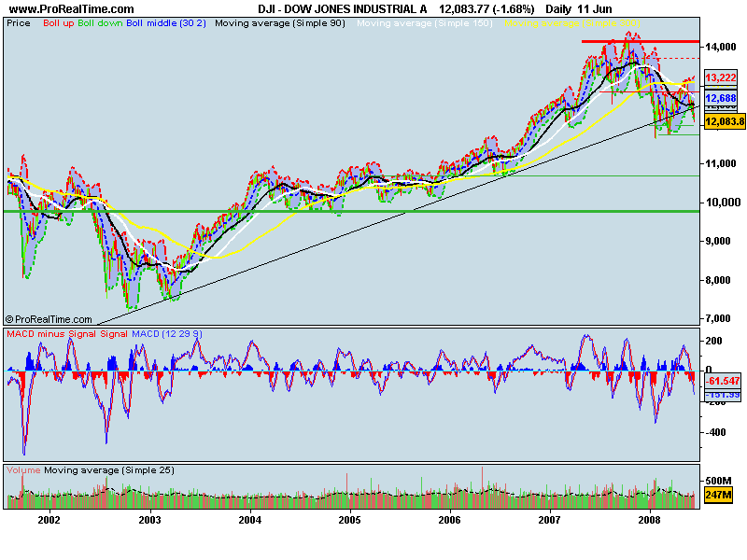Click the © ProRealTime.com copyright text

point(49,319)
